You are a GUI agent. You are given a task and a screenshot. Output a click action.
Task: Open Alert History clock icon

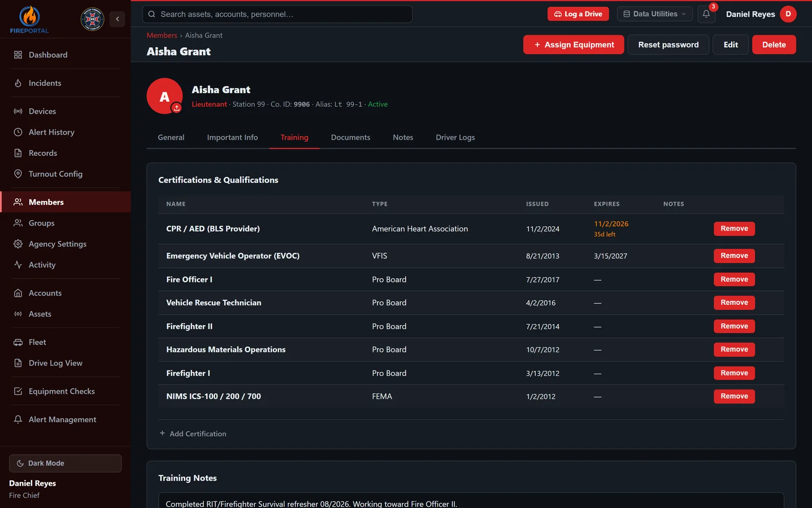pos(18,132)
